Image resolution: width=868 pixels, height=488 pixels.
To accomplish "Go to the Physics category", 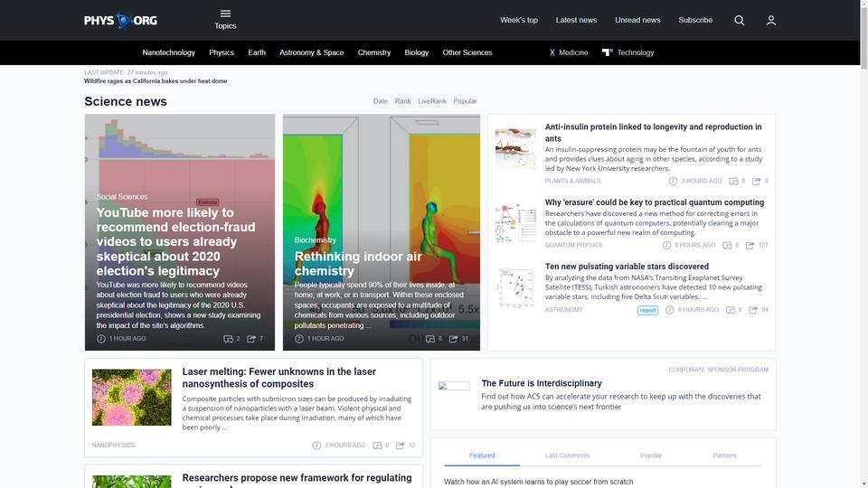I will (x=222, y=52).
